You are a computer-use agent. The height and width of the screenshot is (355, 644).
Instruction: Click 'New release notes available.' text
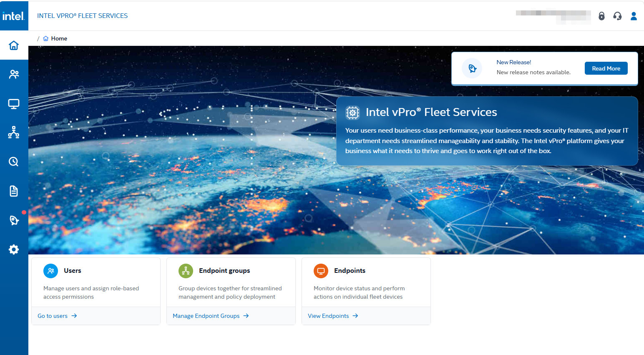(533, 72)
